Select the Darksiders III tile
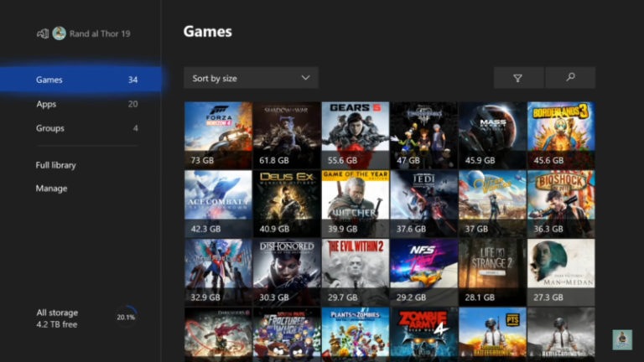Screen dimensions: 644x362 point(218,334)
